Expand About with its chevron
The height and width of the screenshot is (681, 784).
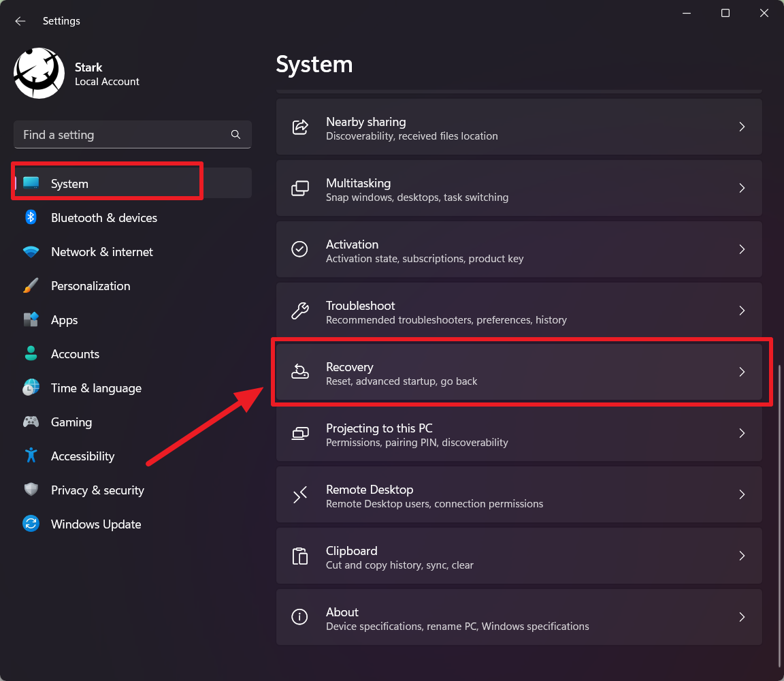pyautogui.click(x=742, y=617)
